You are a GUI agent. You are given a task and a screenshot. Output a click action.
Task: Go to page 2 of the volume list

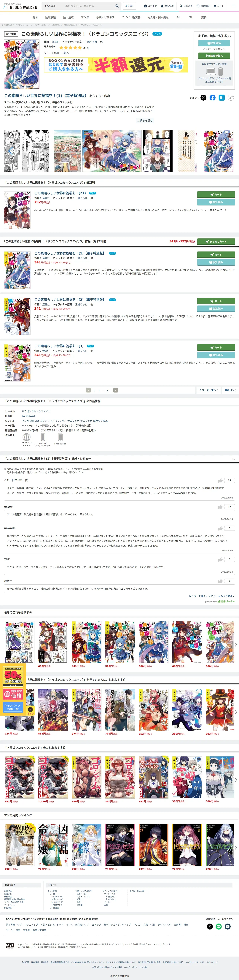94,390
